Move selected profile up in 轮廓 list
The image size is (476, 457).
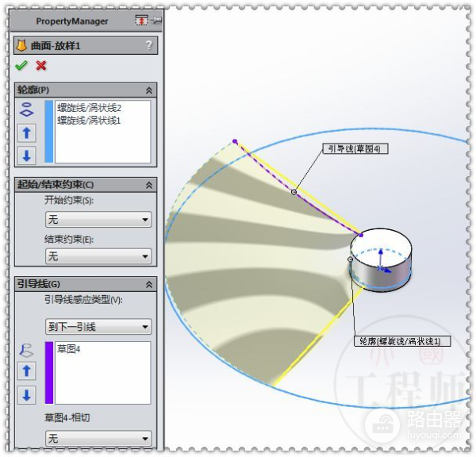(x=27, y=132)
